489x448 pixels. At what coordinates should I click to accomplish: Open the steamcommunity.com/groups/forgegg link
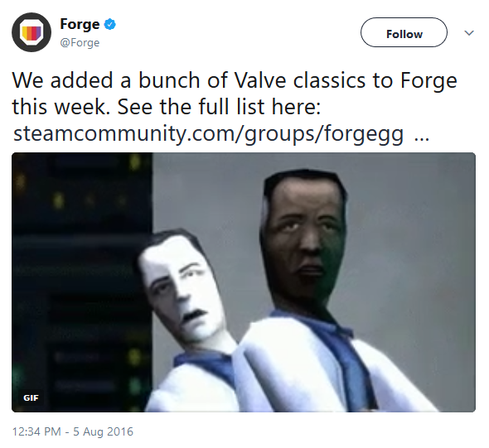click(x=208, y=133)
